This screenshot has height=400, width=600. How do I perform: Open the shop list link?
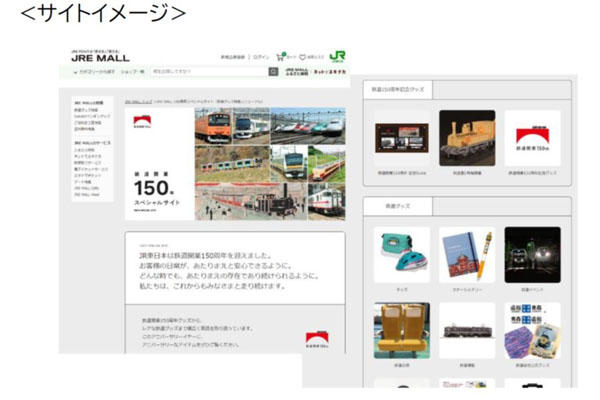tap(132, 72)
